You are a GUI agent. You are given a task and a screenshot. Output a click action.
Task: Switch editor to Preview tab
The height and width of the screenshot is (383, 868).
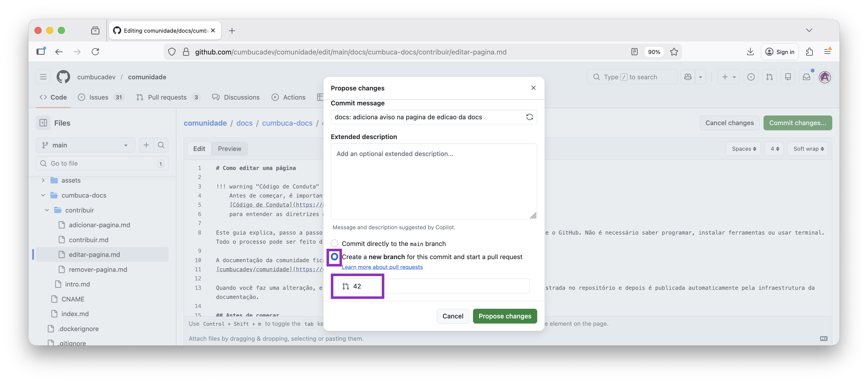tap(229, 149)
